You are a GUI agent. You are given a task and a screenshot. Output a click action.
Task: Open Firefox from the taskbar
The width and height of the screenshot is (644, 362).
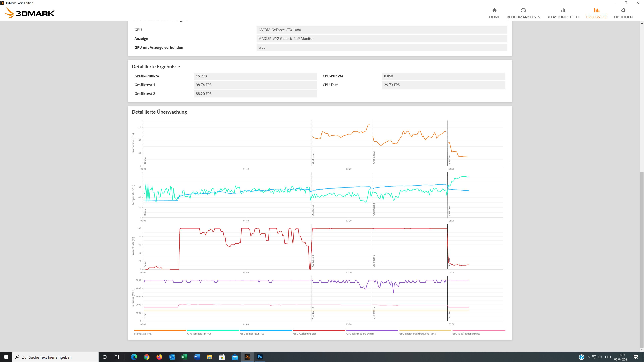point(159,357)
